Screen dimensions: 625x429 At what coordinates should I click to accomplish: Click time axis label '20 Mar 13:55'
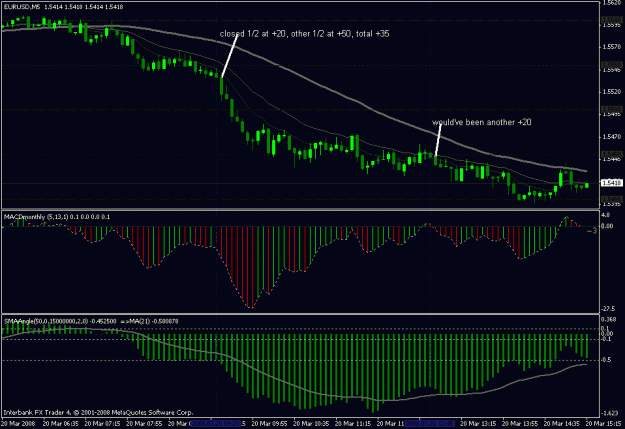(520, 423)
